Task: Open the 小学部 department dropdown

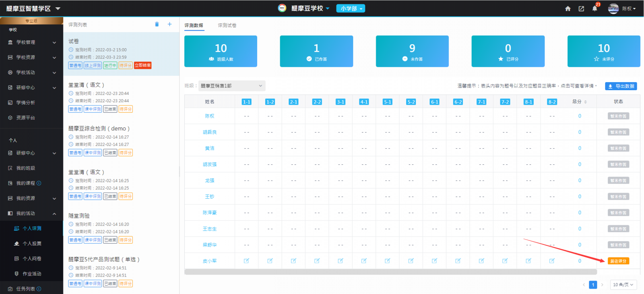Action: pyautogui.click(x=351, y=8)
